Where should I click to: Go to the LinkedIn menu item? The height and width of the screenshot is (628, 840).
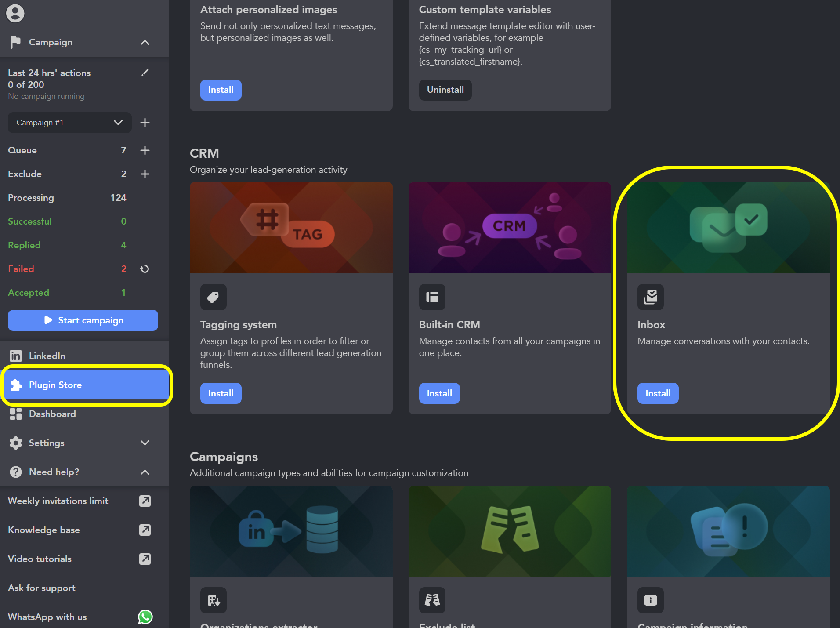coord(47,356)
